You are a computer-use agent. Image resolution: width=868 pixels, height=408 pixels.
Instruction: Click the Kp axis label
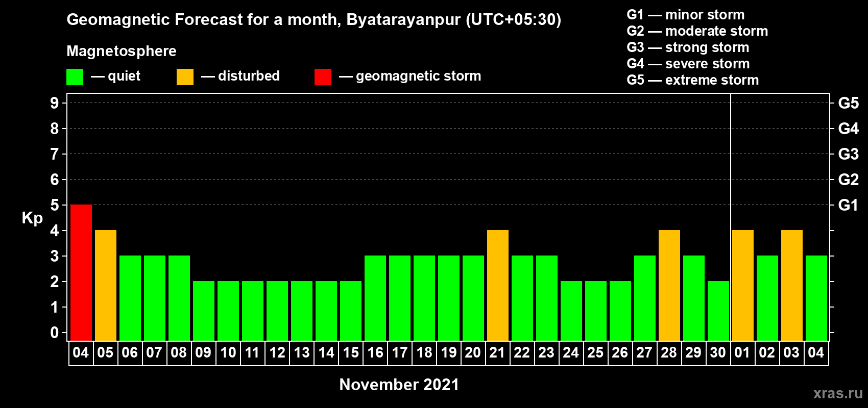coord(32,218)
